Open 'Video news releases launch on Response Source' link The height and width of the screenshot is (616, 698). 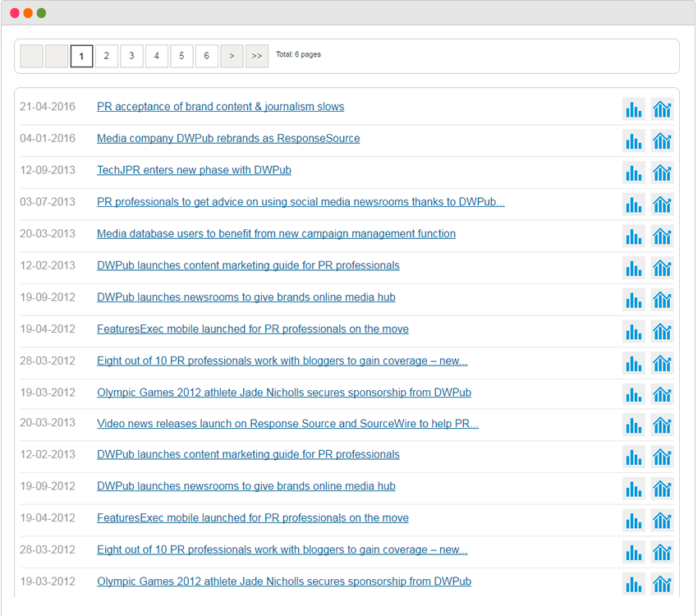coord(287,423)
